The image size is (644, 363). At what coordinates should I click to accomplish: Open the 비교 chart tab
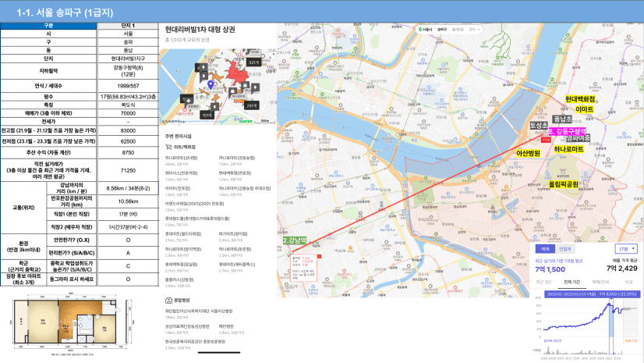(628, 282)
